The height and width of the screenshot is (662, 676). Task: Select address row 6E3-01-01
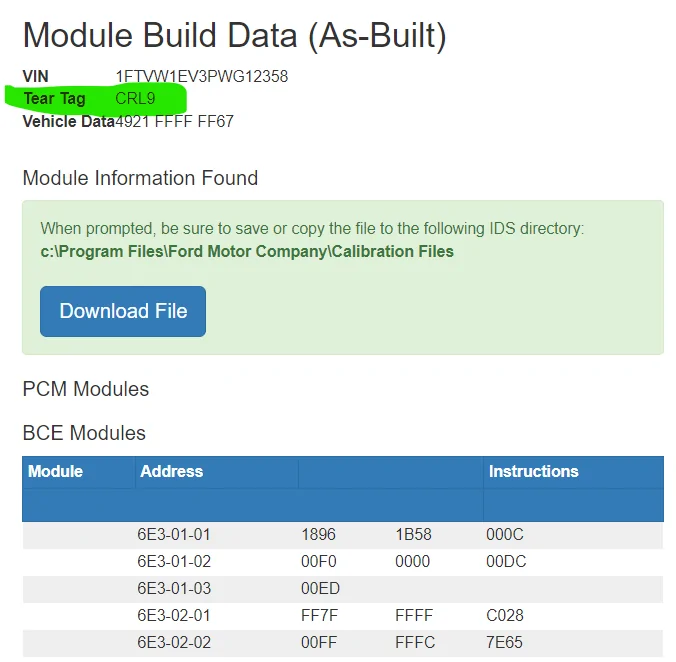[x=174, y=535]
